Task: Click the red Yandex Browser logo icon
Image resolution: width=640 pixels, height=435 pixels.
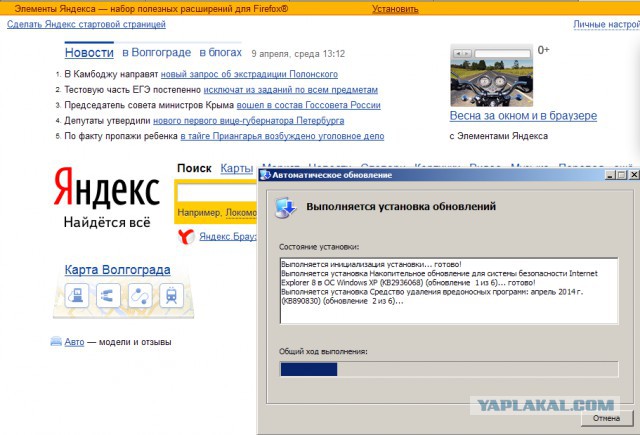Action: pyautogui.click(x=187, y=237)
